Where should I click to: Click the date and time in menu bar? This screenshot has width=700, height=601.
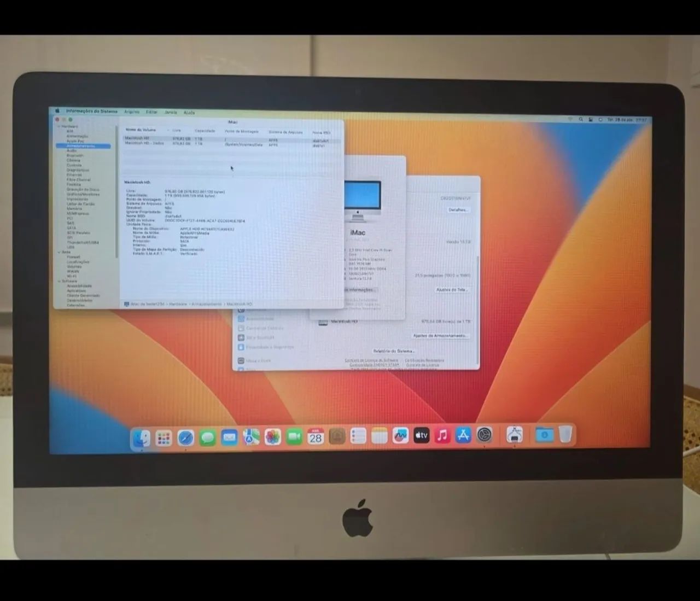click(x=627, y=120)
